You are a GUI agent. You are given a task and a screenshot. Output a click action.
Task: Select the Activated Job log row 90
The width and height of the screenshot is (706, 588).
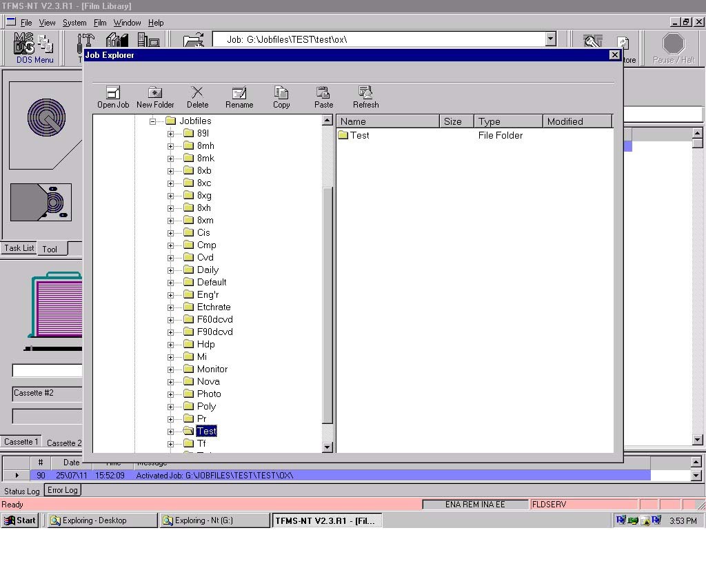(341, 475)
